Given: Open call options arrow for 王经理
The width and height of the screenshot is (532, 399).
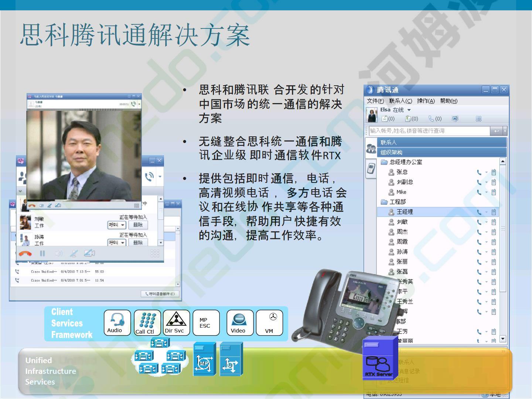Looking at the screenshot, I should (487, 212).
